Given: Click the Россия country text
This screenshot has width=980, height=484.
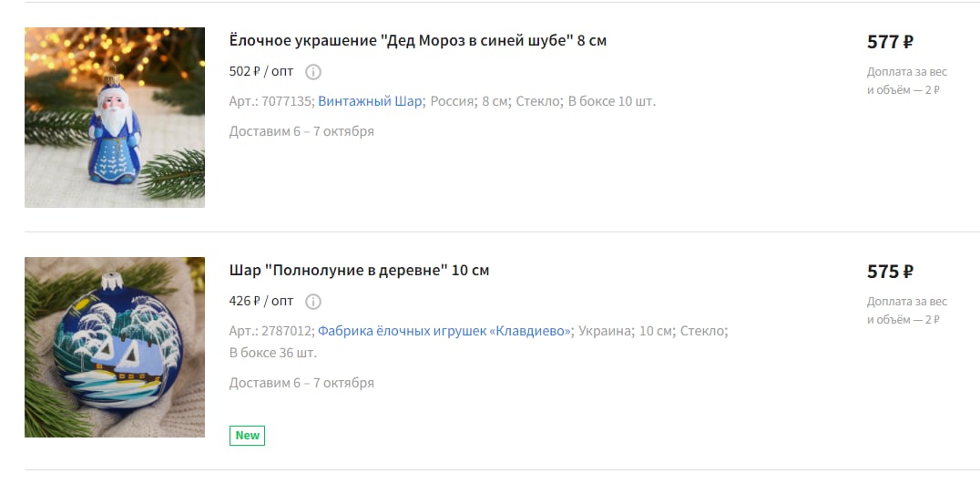Looking at the screenshot, I should [453, 101].
